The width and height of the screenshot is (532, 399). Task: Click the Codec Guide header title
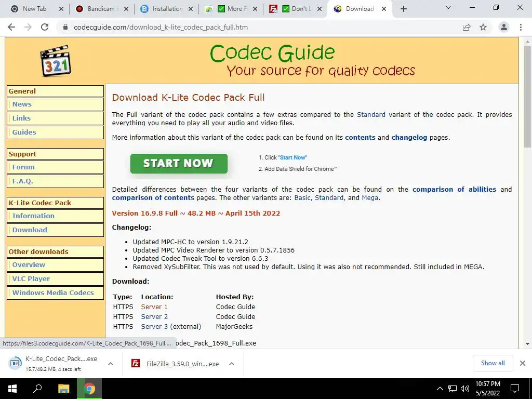(272, 53)
